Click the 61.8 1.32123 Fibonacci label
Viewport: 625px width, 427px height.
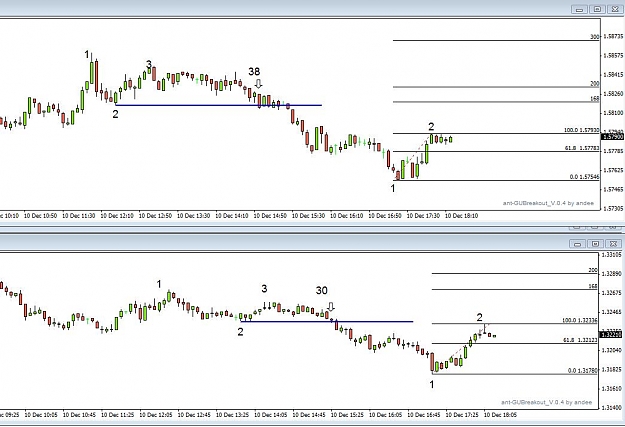pos(580,340)
